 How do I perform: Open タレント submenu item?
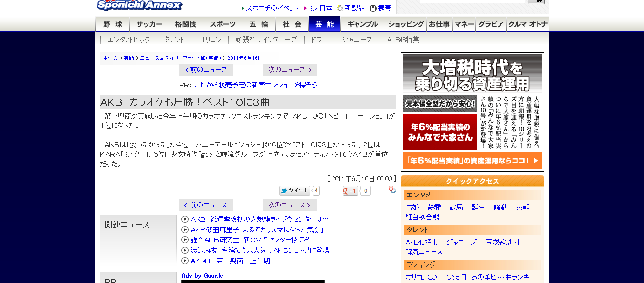174,40
